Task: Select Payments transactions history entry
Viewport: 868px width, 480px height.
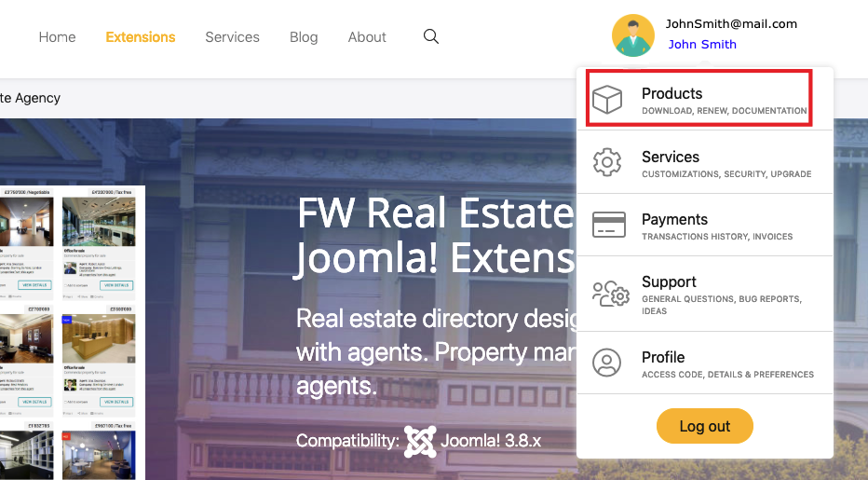Action: 705,225
